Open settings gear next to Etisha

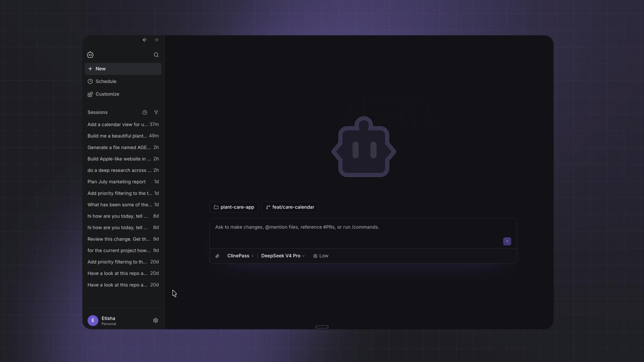pyautogui.click(x=156, y=320)
